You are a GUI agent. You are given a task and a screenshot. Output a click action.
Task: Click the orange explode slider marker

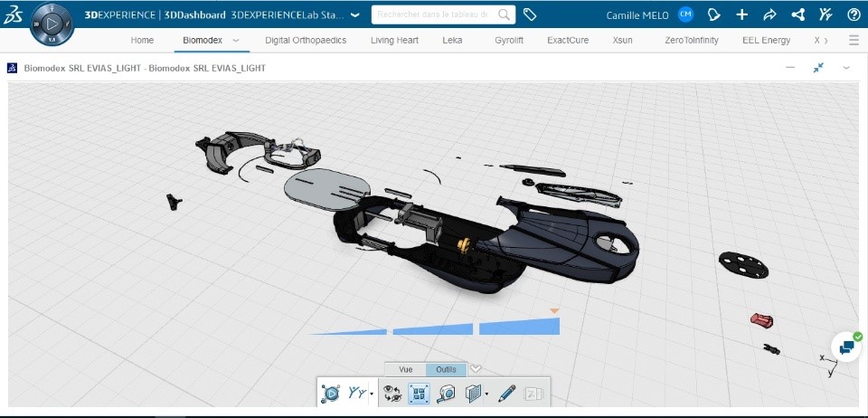click(554, 311)
